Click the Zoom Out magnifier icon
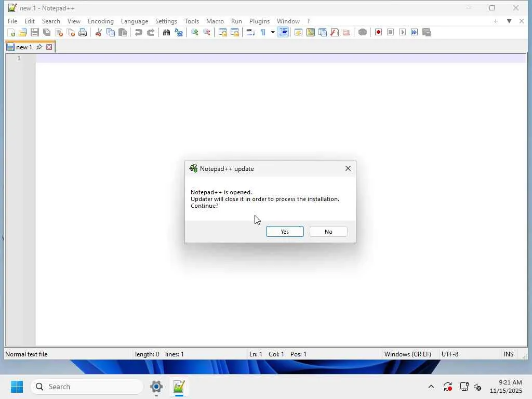The width and height of the screenshot is (532, 399). click(207, 33)
